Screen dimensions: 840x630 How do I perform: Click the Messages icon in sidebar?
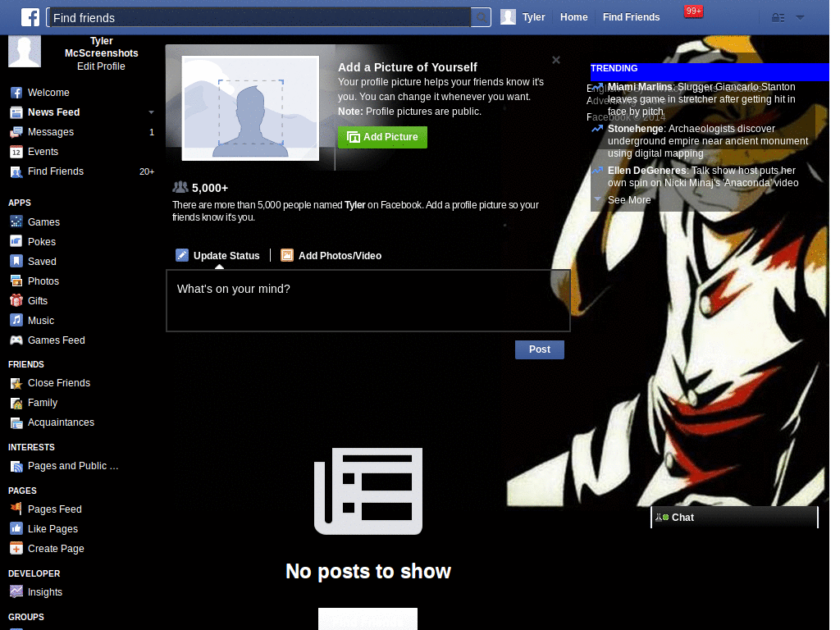coord(16,132)
